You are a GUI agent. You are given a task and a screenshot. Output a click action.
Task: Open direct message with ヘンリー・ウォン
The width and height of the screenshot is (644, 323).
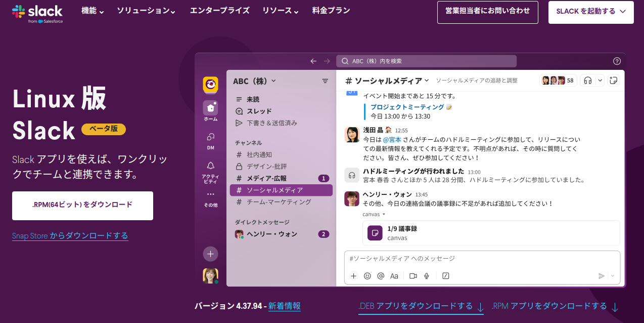[x=281, y=234]
